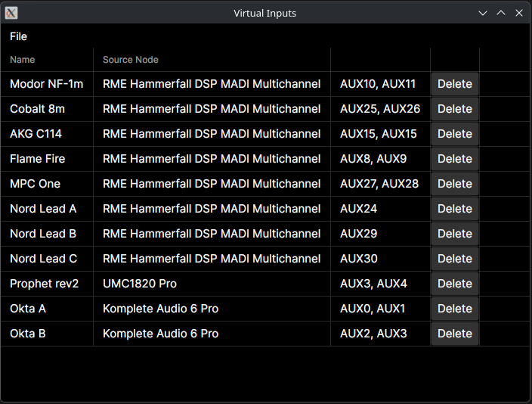532x404 pixels.
Task: Click Okta A's Komplete Audio 6 Pro cell
Action: pyautogui.click(x=212, y=309)
